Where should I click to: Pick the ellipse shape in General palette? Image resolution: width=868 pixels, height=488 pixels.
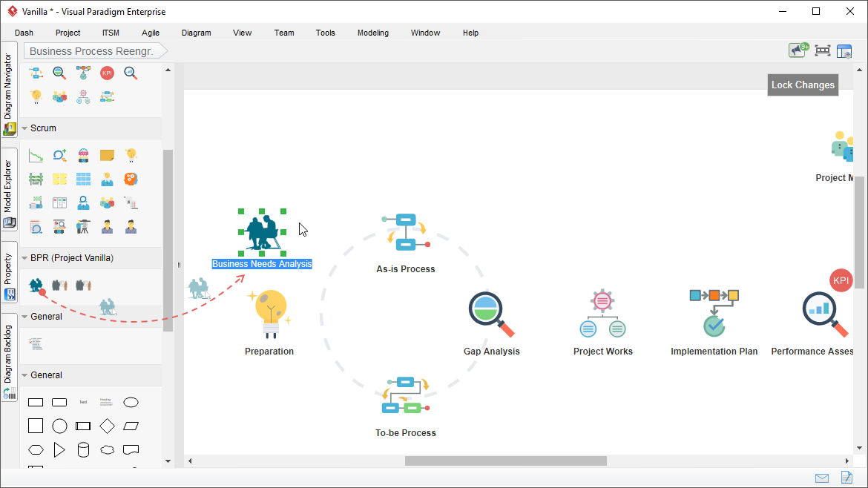[131, 402]
